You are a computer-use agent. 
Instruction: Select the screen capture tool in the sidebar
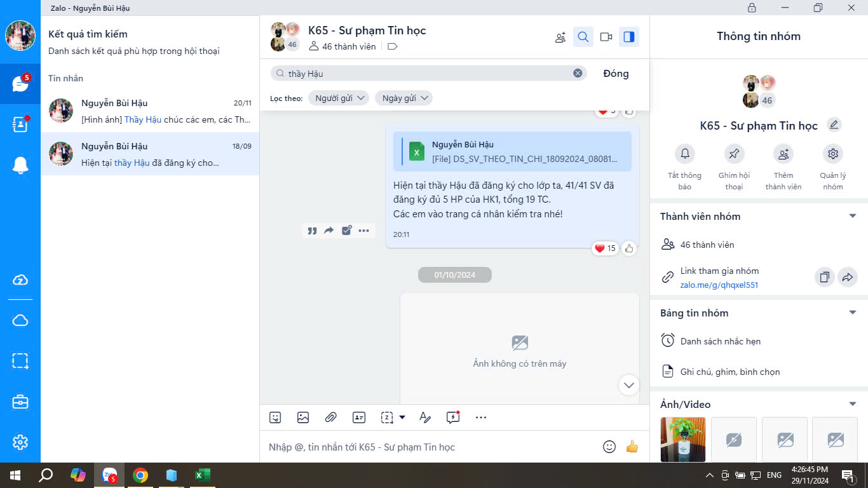click(x=20, y=361)
